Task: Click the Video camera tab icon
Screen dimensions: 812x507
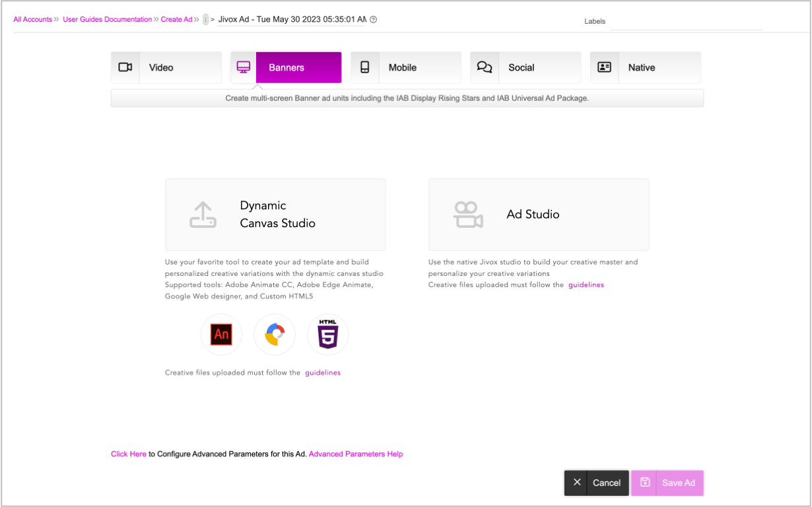Action: pyautogui.click(x=125, y=67)
